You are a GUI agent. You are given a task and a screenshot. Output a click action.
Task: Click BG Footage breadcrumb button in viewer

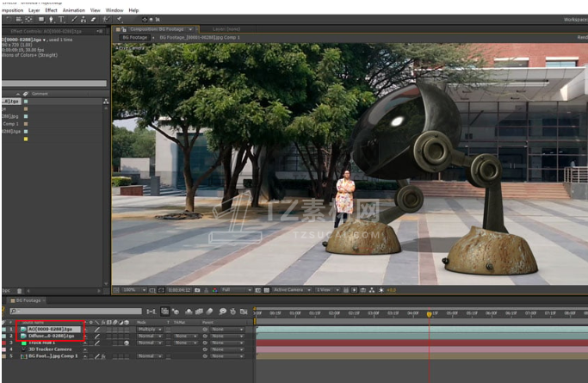tap(135, 38)
